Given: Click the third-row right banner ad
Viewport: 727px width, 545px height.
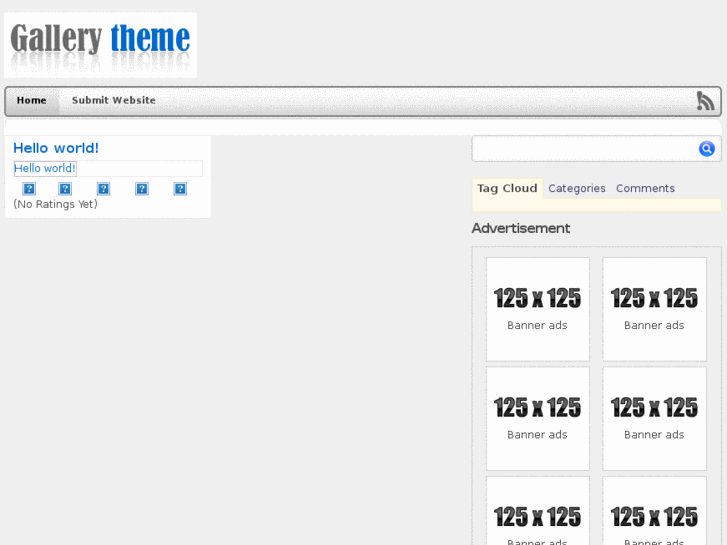Looking at the screenshot, I should click(x=654, y=511).
